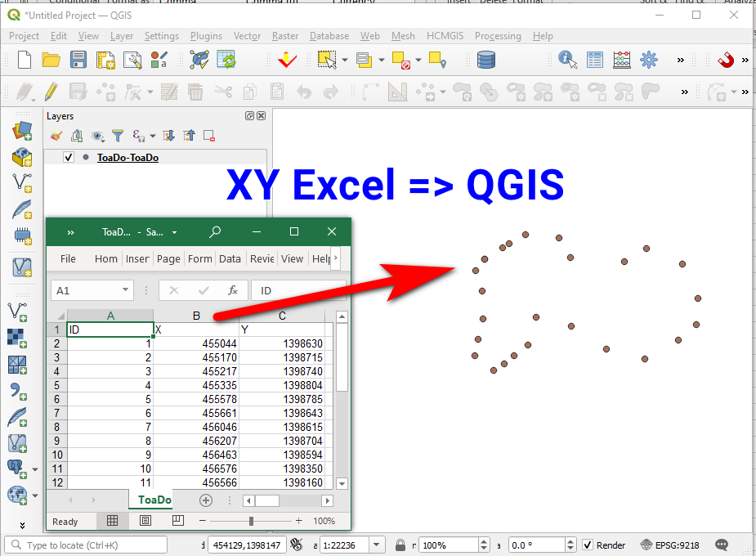Screen dimensions: 756x556
Task: Open the Vector menu
Action: coord(247,36)
